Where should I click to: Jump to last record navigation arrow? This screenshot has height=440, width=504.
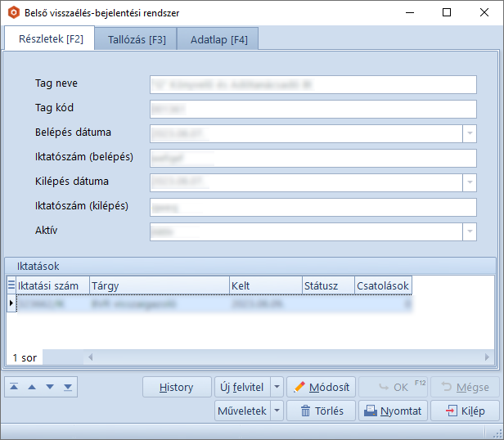pos(68,387)
